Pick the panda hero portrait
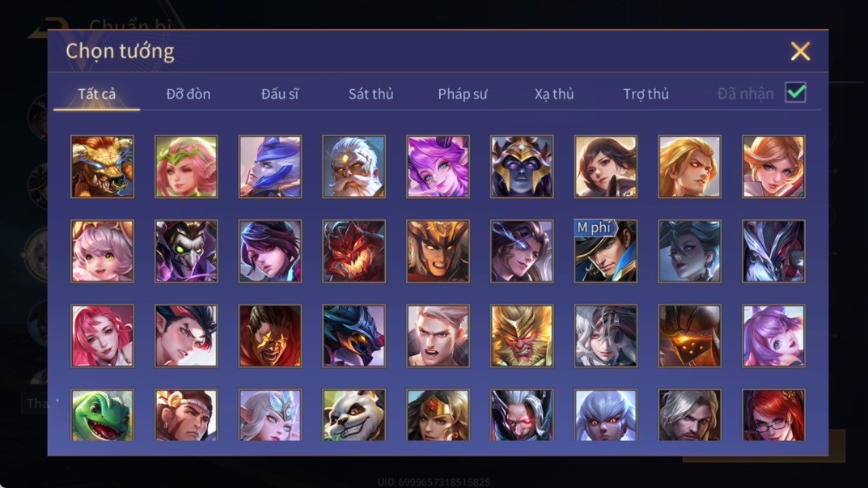This screenshot has height=488, width=868. coord(354,415)
